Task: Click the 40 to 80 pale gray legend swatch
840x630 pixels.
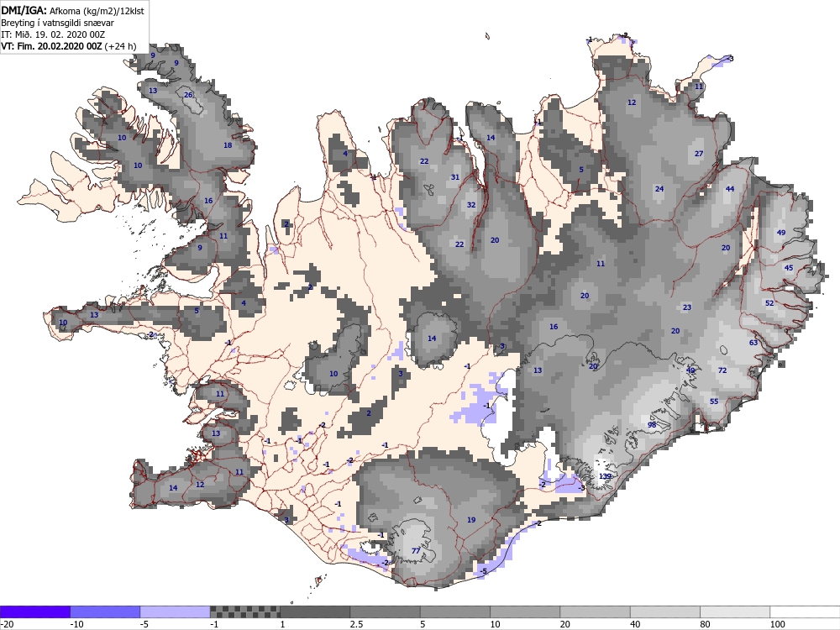Action: [x=664, y=612]
